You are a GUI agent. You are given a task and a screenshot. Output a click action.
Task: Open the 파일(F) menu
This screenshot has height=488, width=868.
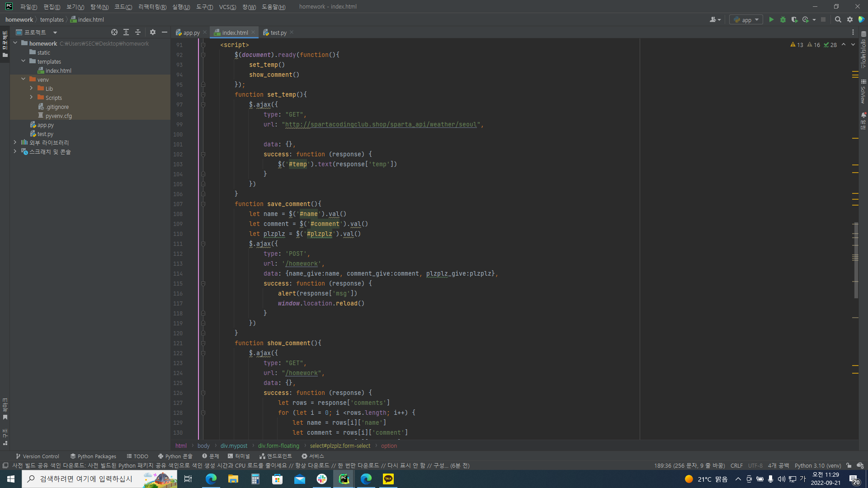pyautogui.click(x=28, y=7)
